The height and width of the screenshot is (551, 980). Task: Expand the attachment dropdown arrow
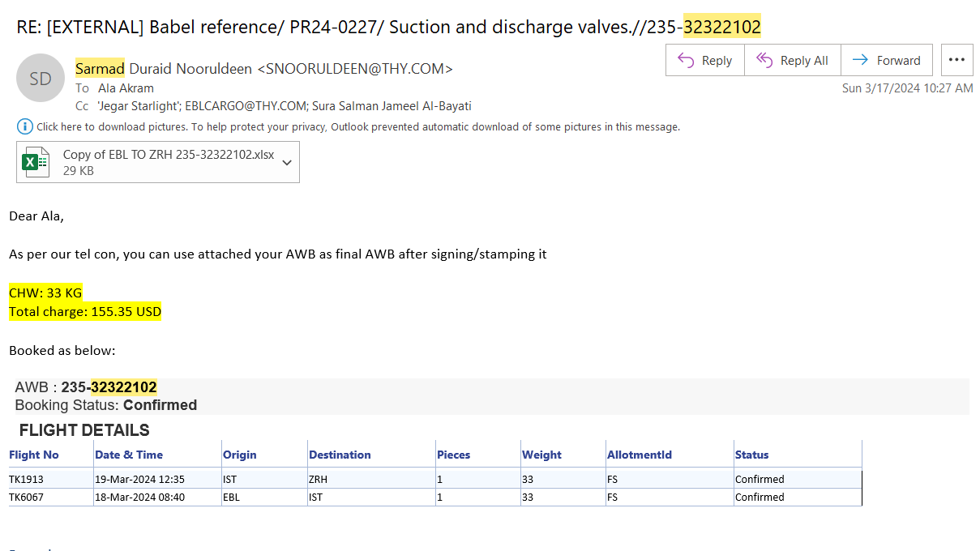tap(287, 163)
